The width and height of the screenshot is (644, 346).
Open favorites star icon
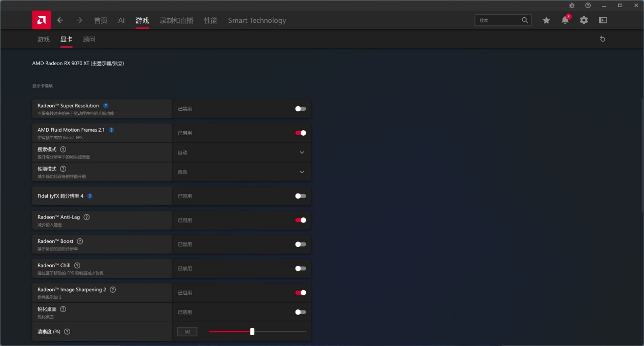546,20
